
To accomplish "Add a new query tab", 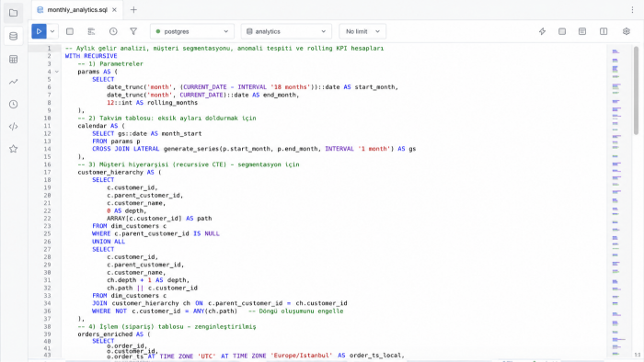I will click(133, 10).
